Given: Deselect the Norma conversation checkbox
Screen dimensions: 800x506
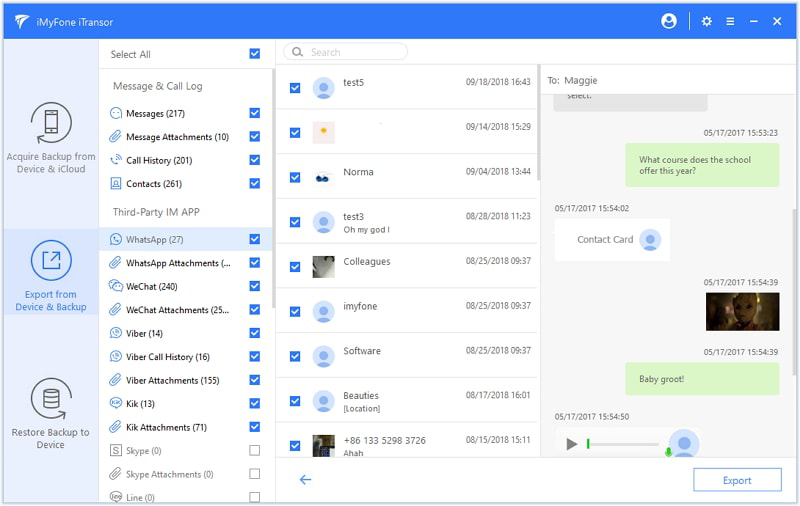Looking at the screenshot, I should (x=295, y=177).
